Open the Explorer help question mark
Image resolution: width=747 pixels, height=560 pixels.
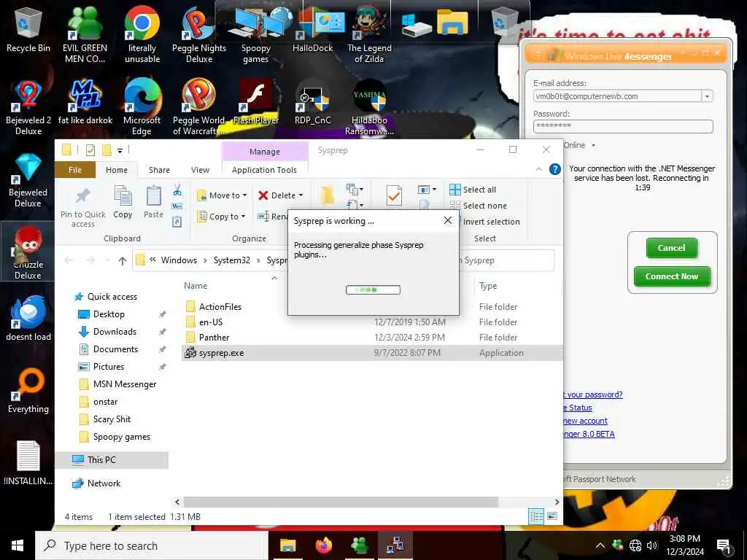point(554,169)
